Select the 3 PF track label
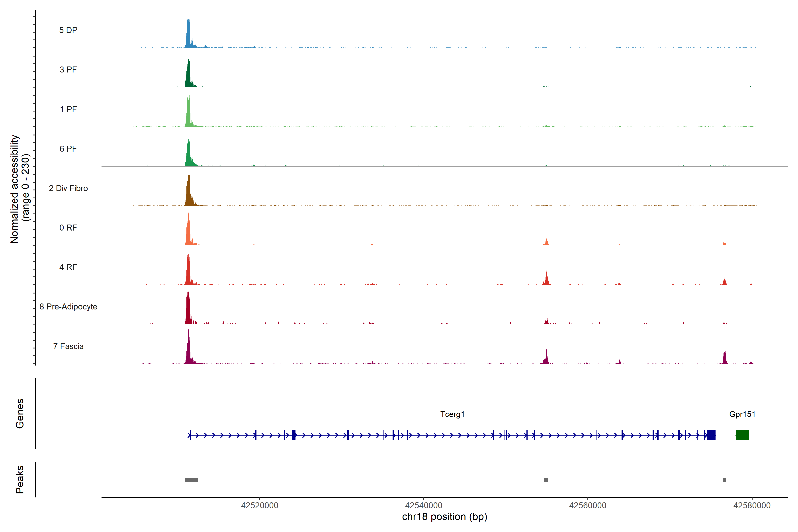Image resolution: width=798 pixels, height=532 pixels. (68, 70)
